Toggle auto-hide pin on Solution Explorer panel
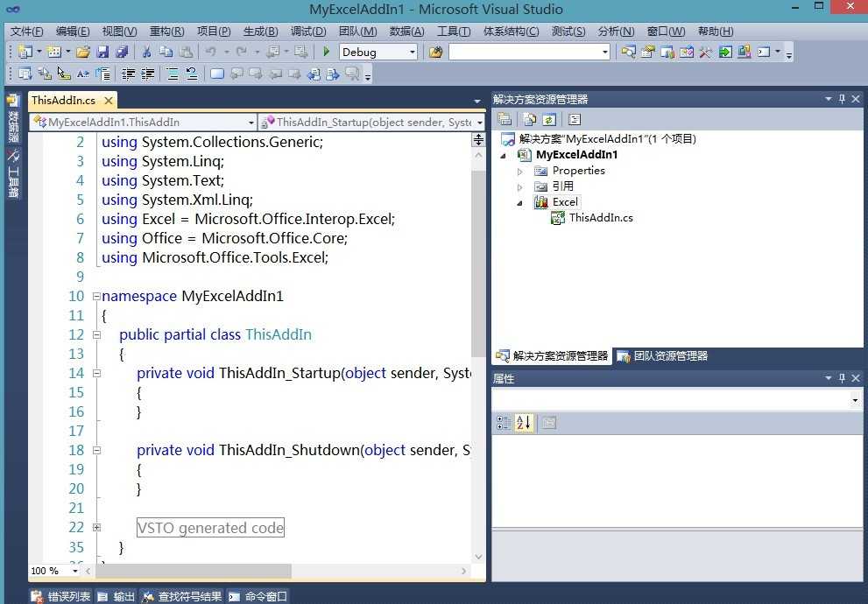868x604 pixels. click(x=842, y=100)
